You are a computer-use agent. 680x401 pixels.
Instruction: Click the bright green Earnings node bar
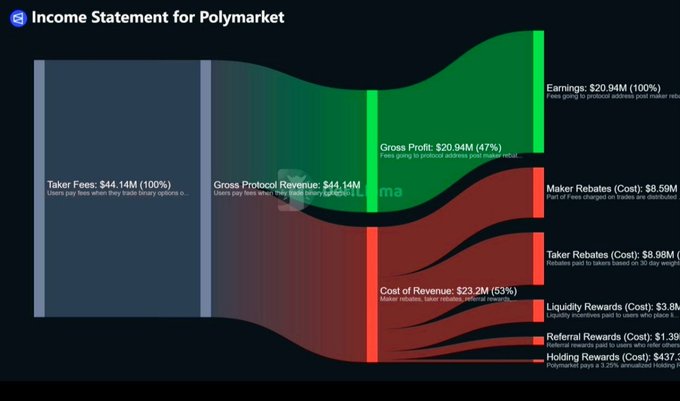coord(538,91)
